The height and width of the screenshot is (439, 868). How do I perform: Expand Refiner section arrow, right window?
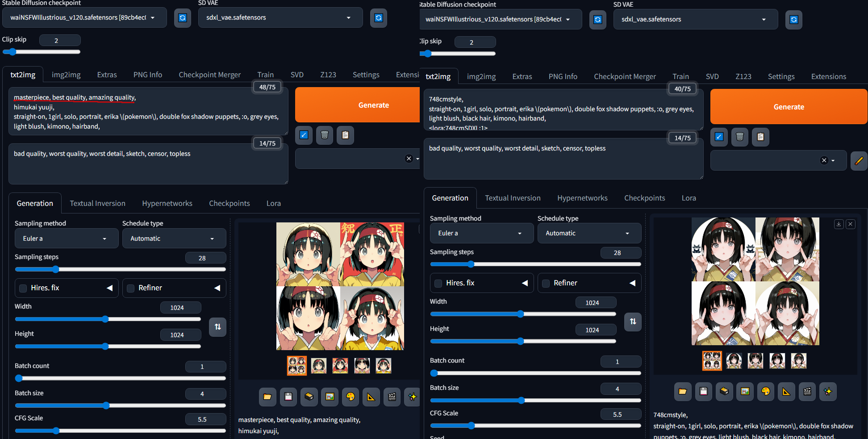[x=632, y=283]
